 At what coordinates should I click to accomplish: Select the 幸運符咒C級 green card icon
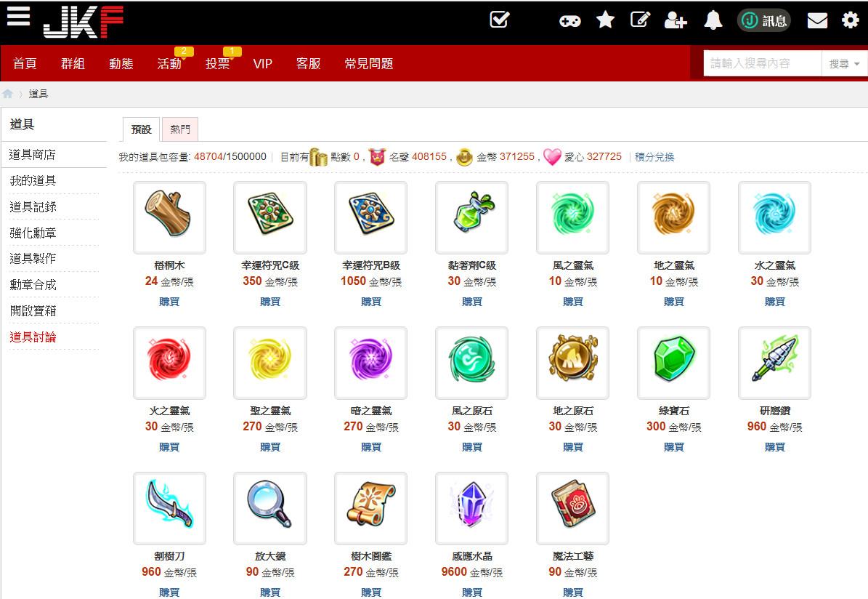point(270,218)
